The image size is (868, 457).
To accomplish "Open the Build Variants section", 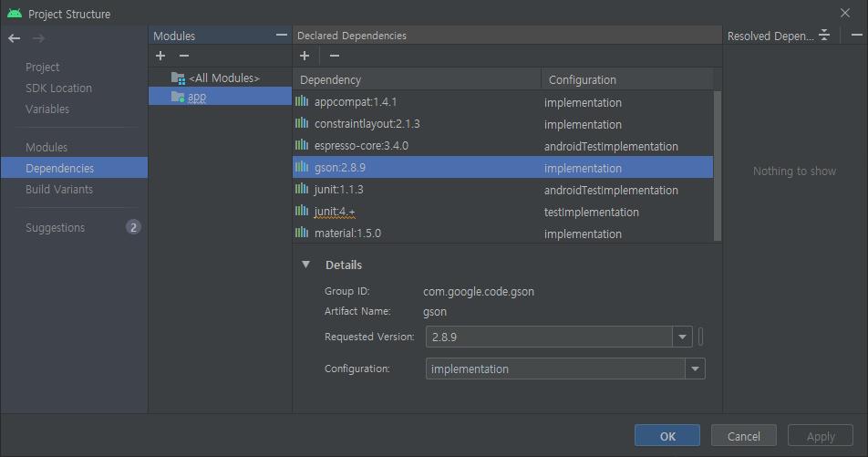I will click(x=59, y=190).
